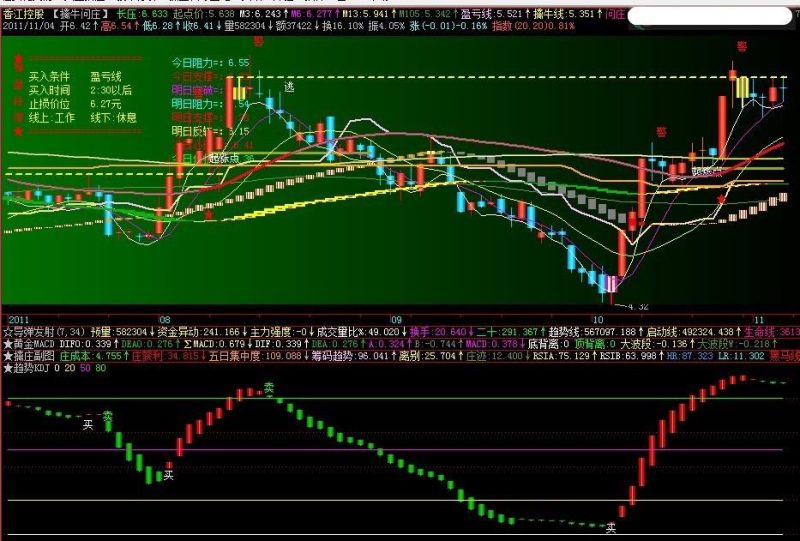Screen dimensions: 800x541
Task: Click the lowest 买 signal in KDJ panel
Action: [610, 528]
